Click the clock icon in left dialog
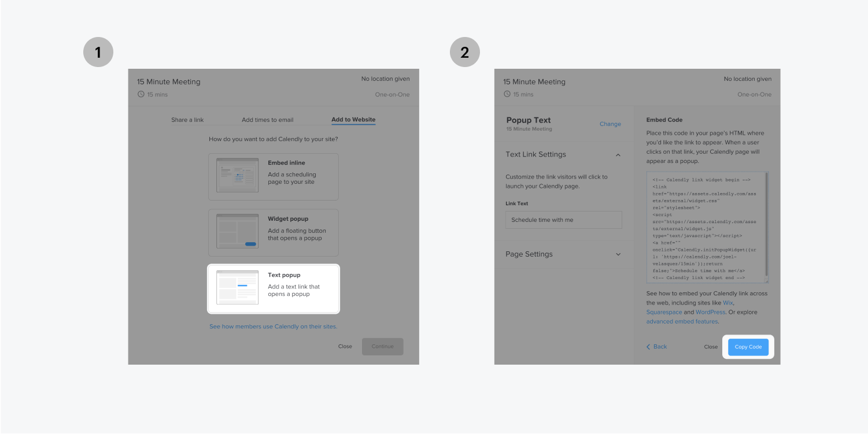The image size is (868, 434). (x=141, y=94)
